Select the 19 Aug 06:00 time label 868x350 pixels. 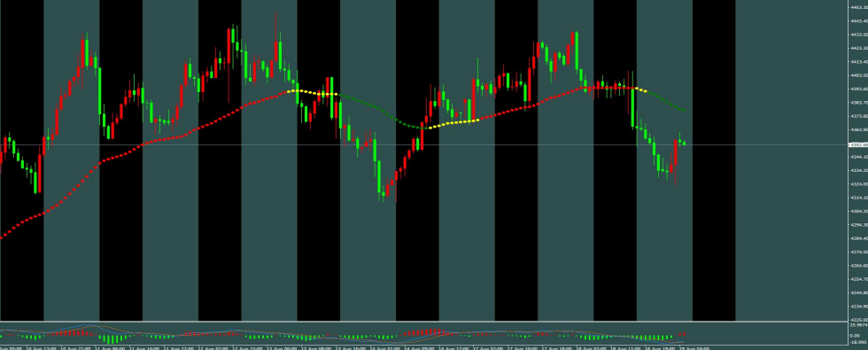click(694, 347)
